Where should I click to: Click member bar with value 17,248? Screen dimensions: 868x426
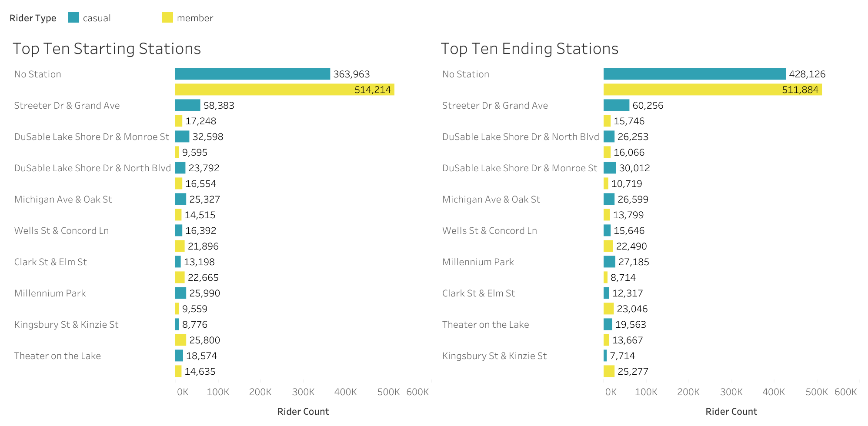click(x=179, y=121)
